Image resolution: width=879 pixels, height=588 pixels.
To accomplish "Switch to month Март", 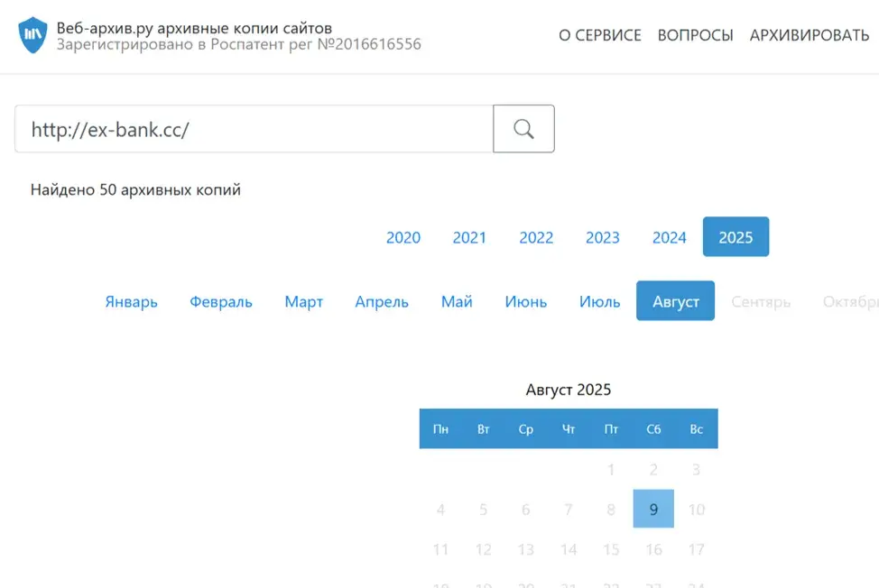I will point(304,301).
